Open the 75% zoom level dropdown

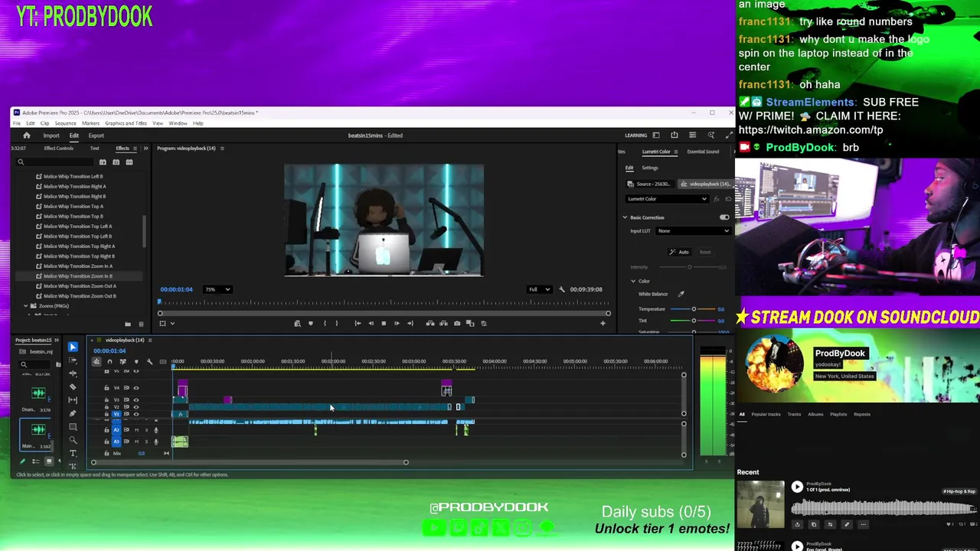point(217,289)
